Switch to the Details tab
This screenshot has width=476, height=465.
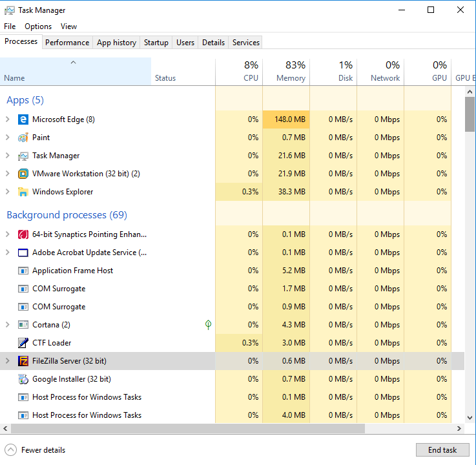click(x=213, y=43)
